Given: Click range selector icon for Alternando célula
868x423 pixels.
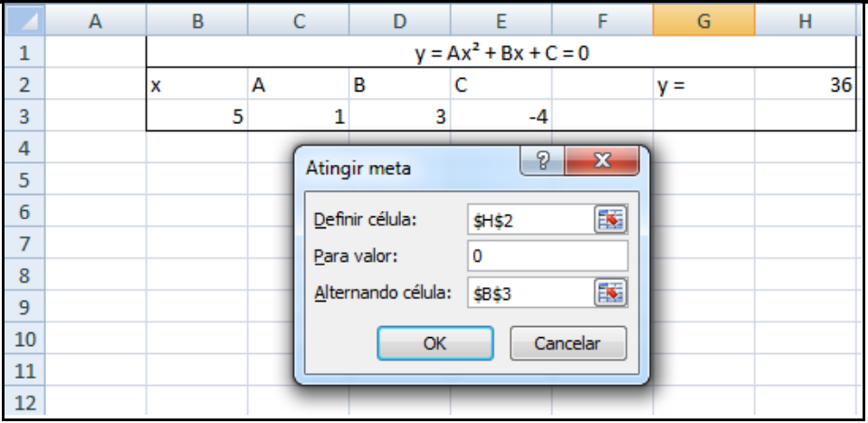Looking at the screenshot, I should coord(611,293).
